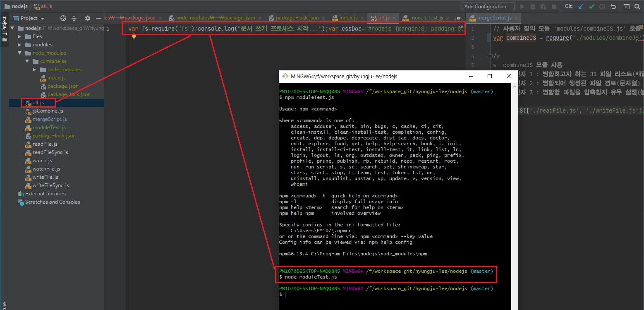Select mergeScript.js in the project tree
The width and height of the screenshot is (644, 310).
click(x=50, y=119)
